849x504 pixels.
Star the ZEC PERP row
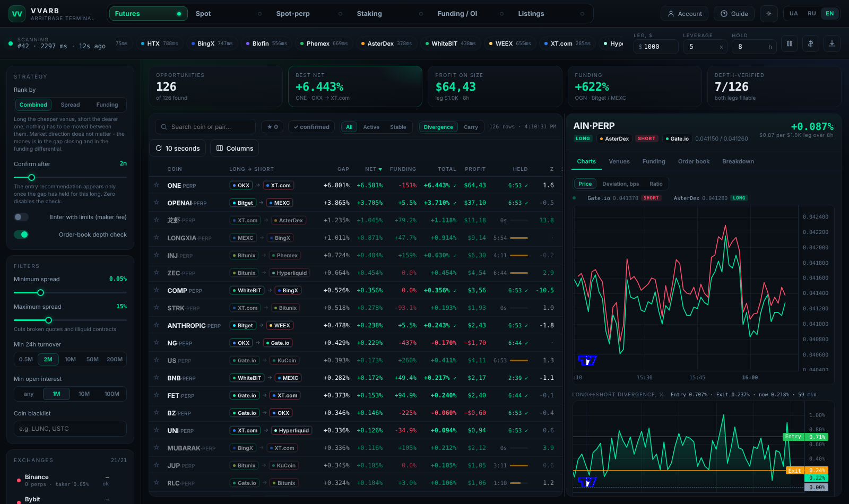[157, 273]
